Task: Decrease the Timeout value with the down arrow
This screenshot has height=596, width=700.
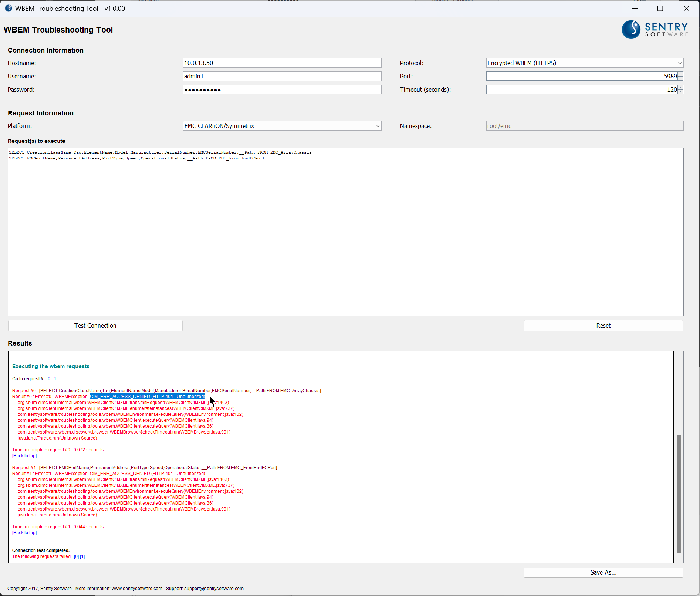Action: tap(680, 91)
